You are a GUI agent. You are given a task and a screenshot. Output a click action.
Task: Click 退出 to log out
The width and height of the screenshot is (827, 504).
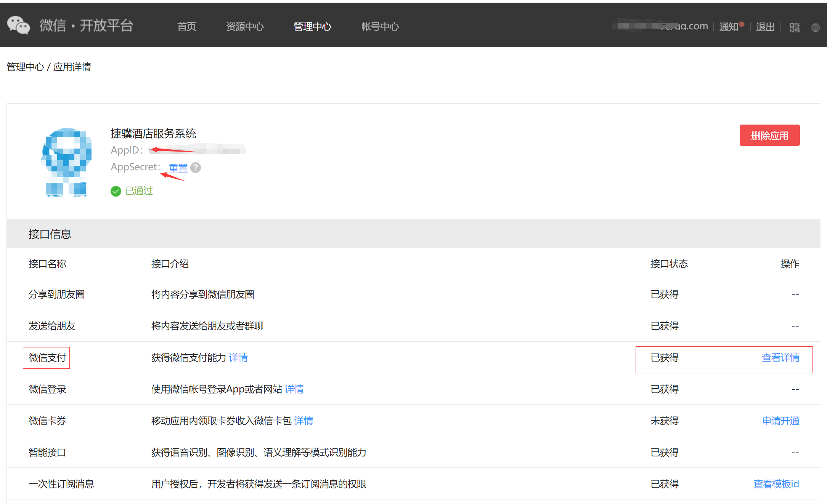765,27
